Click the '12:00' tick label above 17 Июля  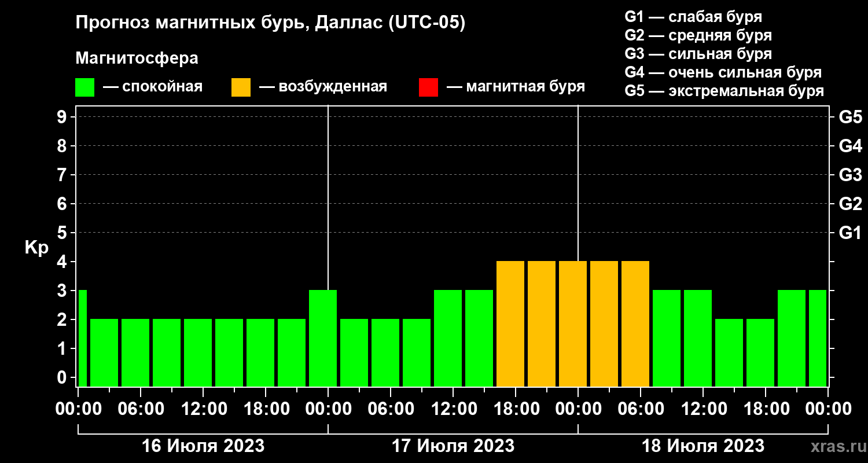(453, 409)
